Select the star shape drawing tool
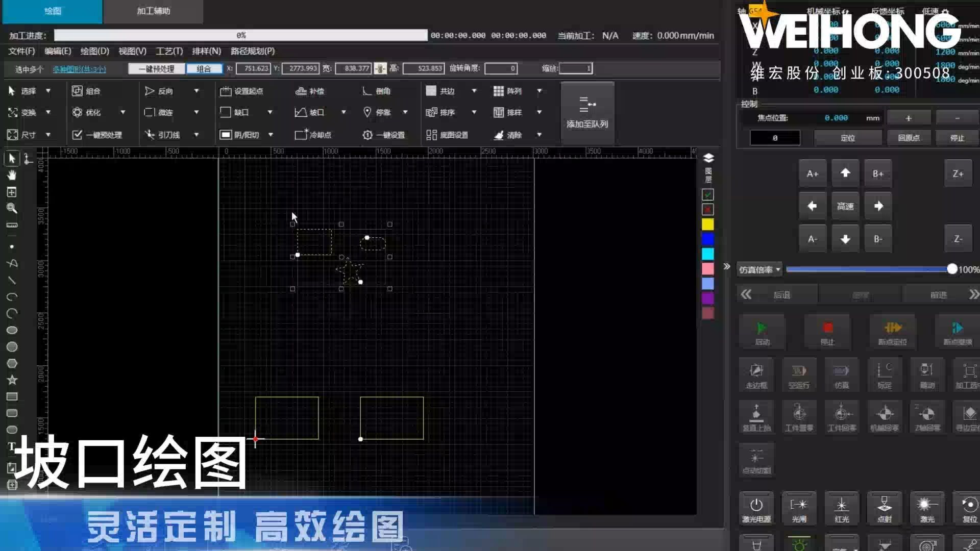Image resolution: width=980 pixels, height=551 pixels. pos(12,380)
